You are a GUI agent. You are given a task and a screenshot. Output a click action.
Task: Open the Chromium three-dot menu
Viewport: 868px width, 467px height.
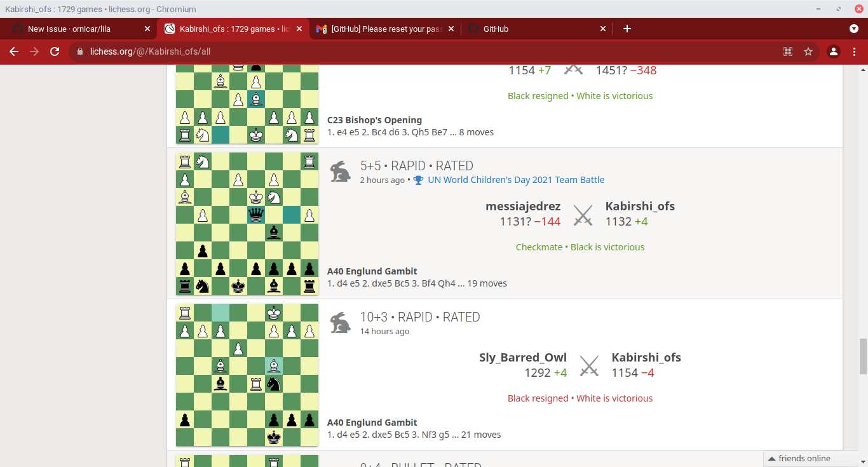coord(855,51)
